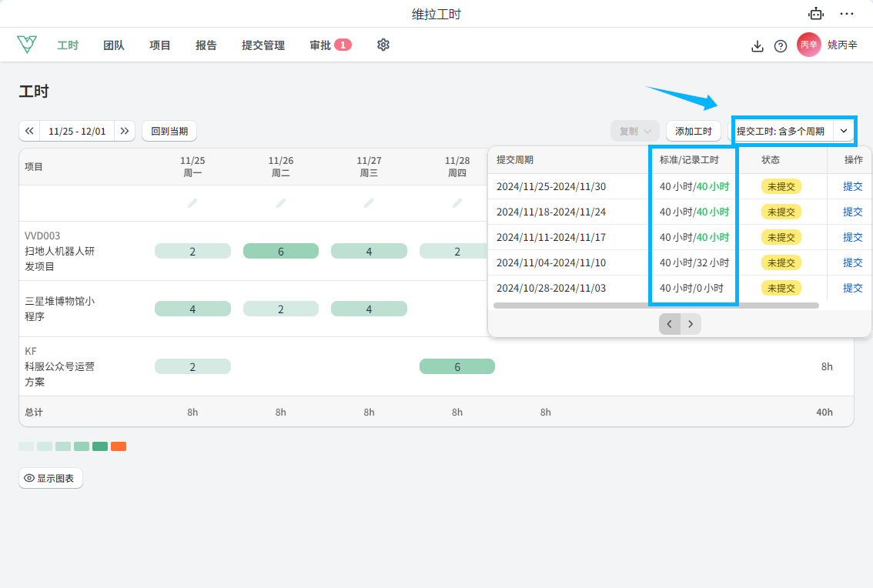Submit period 2024/11/25-2024/11/30 via 提交
873x588 pixels.
852,186
